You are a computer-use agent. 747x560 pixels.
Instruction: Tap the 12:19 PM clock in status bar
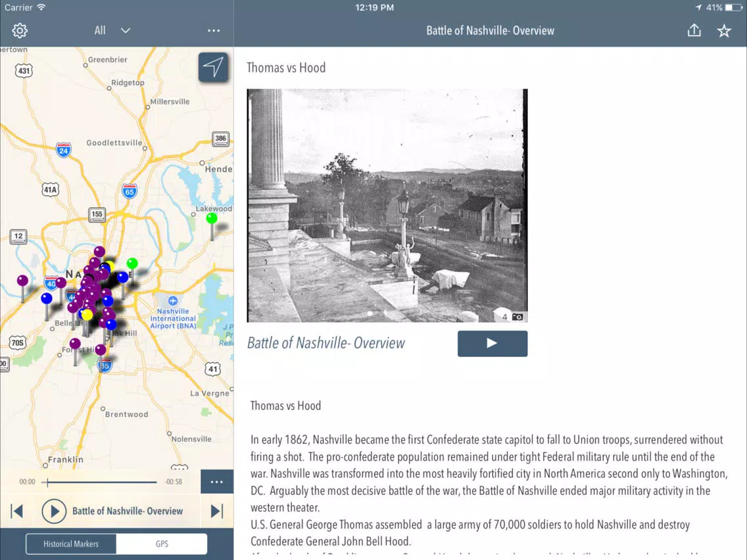point(374,8)
